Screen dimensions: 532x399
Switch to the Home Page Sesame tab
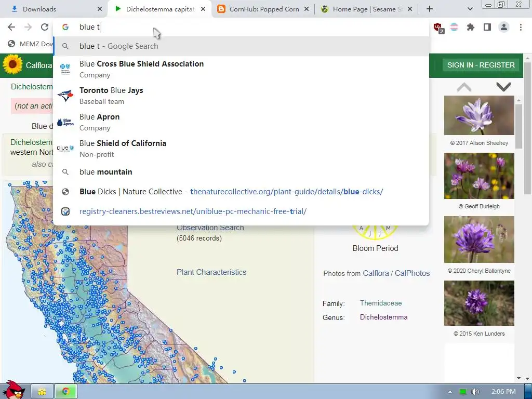click(x=366, y=9)
